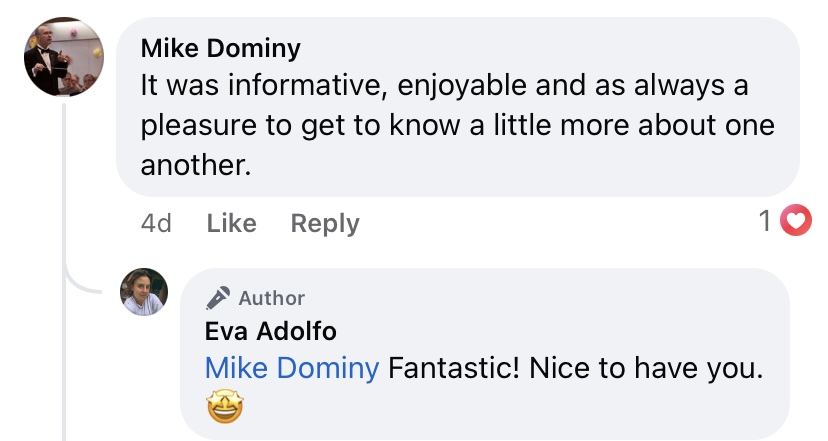Click the 4d comment timestamp

click(x=156, y=223)
